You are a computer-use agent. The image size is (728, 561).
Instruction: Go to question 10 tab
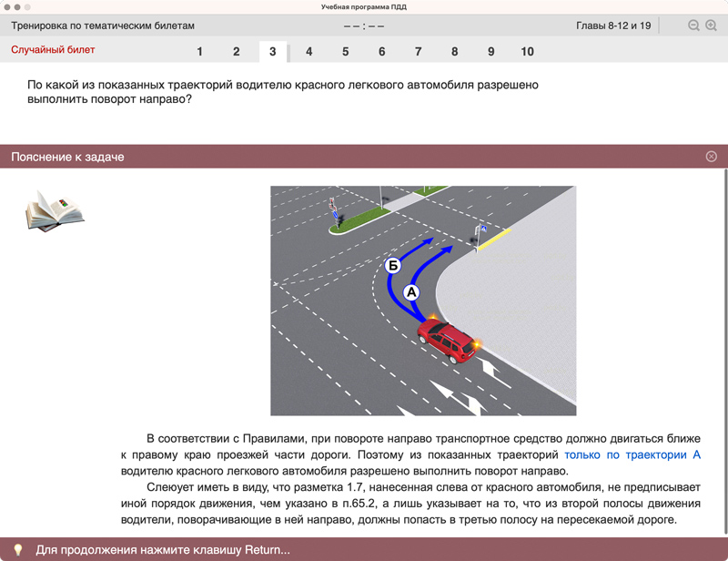tap(528, 52)
